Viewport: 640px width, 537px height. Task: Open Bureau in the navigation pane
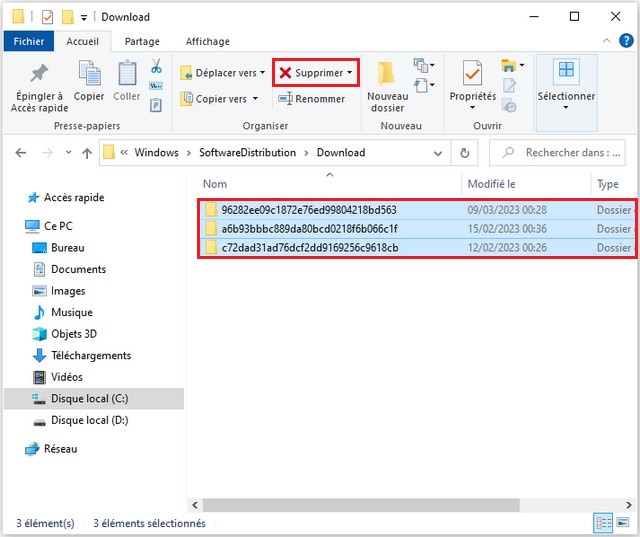pos(58,248)
